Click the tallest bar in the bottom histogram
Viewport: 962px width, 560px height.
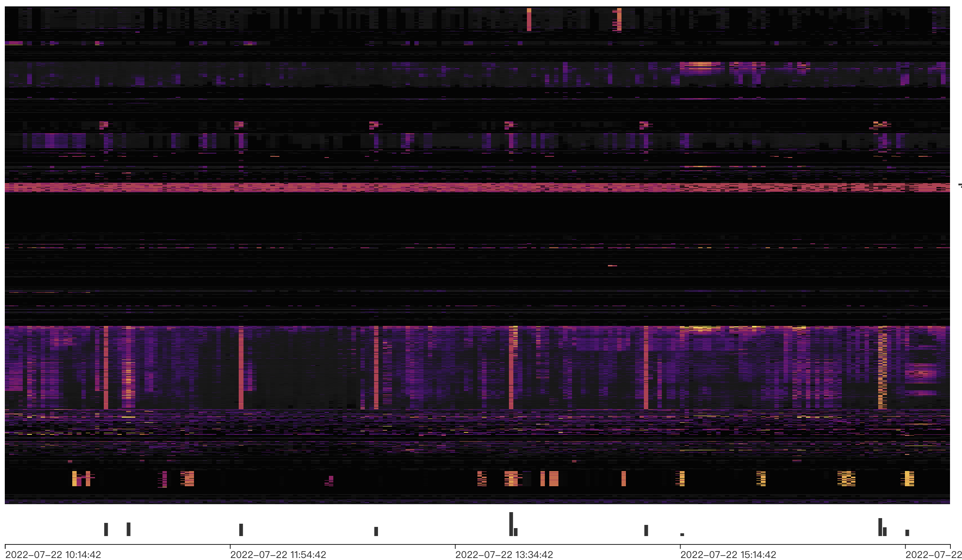tap(511, 524)
